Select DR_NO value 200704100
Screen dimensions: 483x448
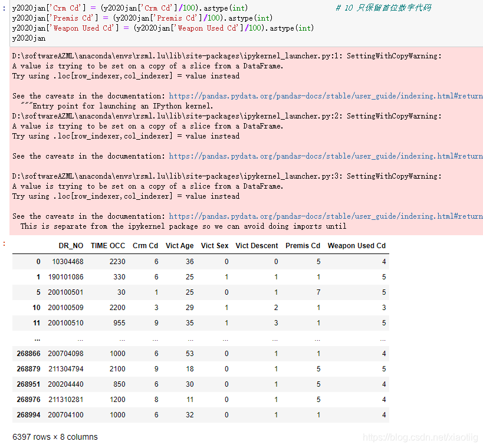(x=65, y=415)
